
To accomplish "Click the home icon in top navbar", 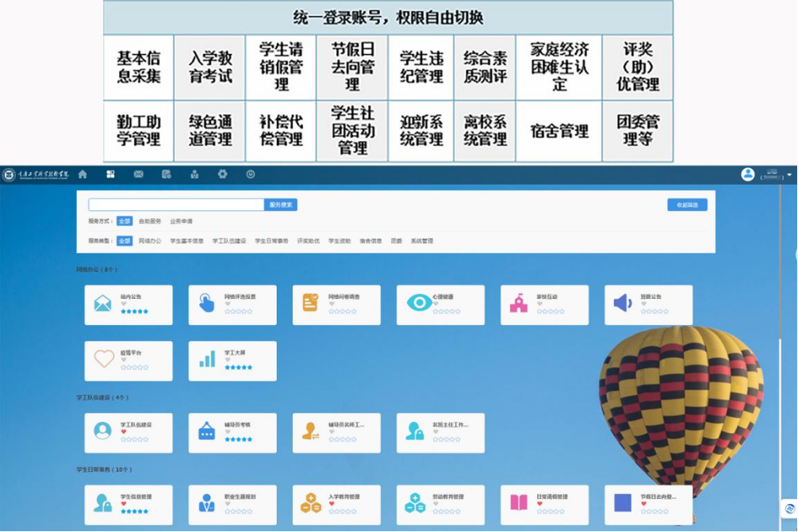I will pos(82,174).
